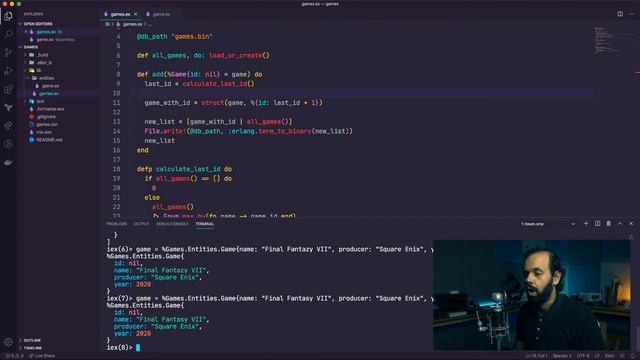Open the Output panel tab

(142, 224)
